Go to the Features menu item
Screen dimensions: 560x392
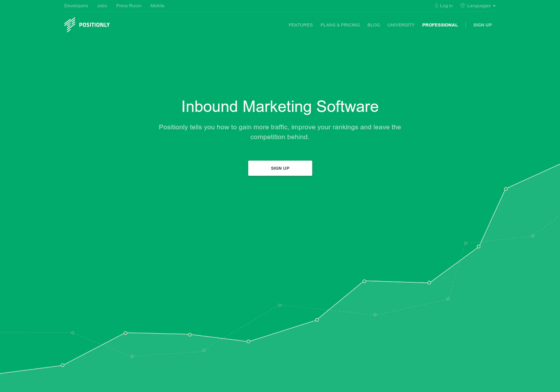(301, 25)
